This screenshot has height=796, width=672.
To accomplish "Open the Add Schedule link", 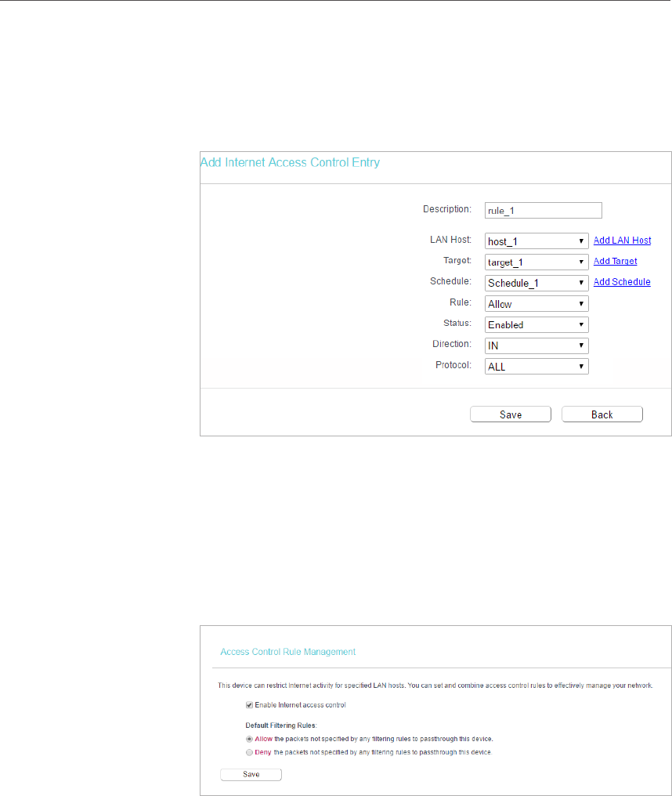I will pos(622,282).
